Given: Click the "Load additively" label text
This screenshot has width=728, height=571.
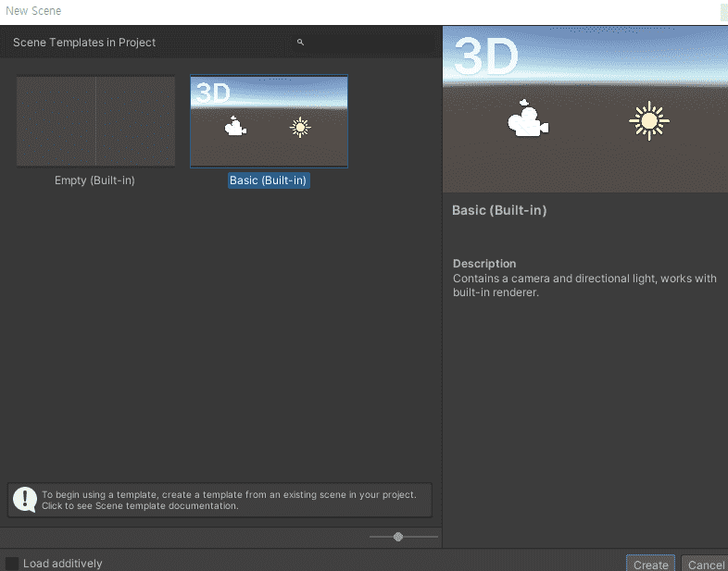Looking at the screenshot, I should (x=63, y=564).
